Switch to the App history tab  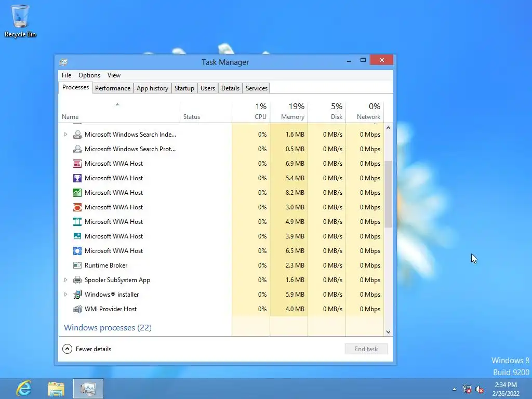click(152, 88)
